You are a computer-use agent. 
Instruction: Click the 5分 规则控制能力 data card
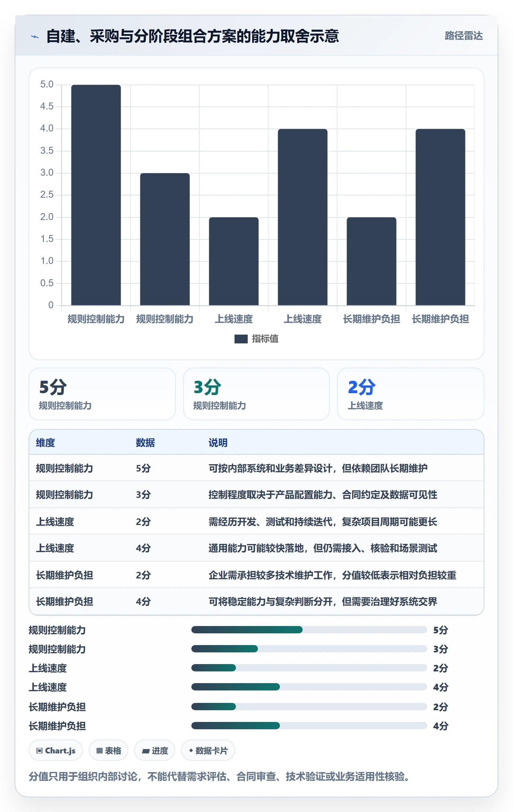pos(102,394)
